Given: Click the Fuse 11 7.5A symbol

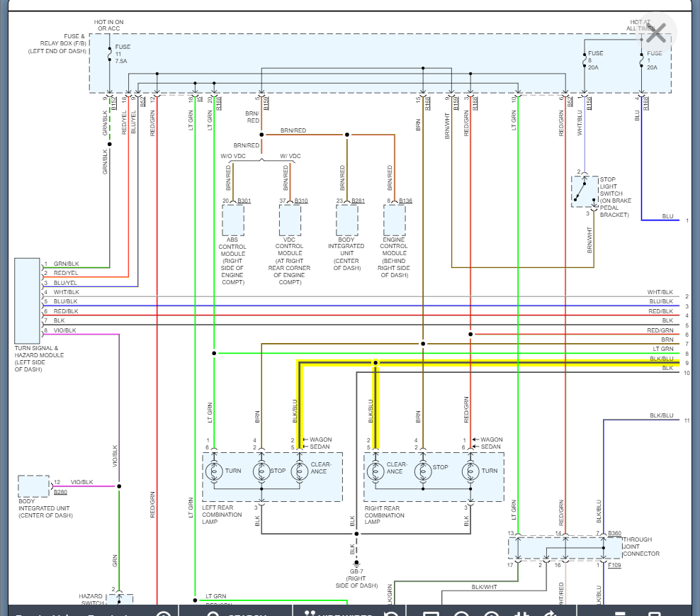Looking at the screenshot, I should click(x=109, y=53).
